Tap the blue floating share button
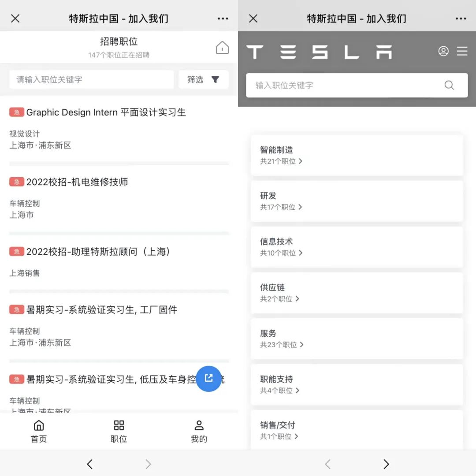476x476 pixels. pyautogui.click(x=208, y=379)
